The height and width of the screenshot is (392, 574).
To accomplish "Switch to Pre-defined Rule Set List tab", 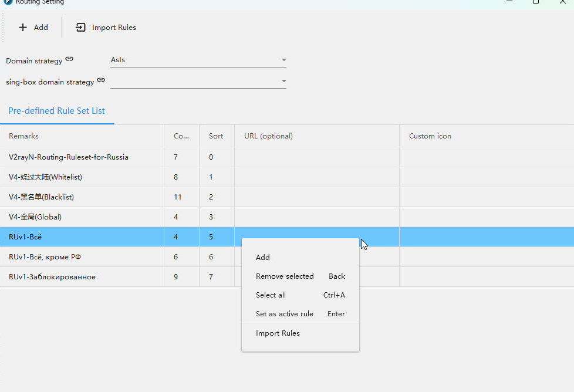I will pos(56,111).
